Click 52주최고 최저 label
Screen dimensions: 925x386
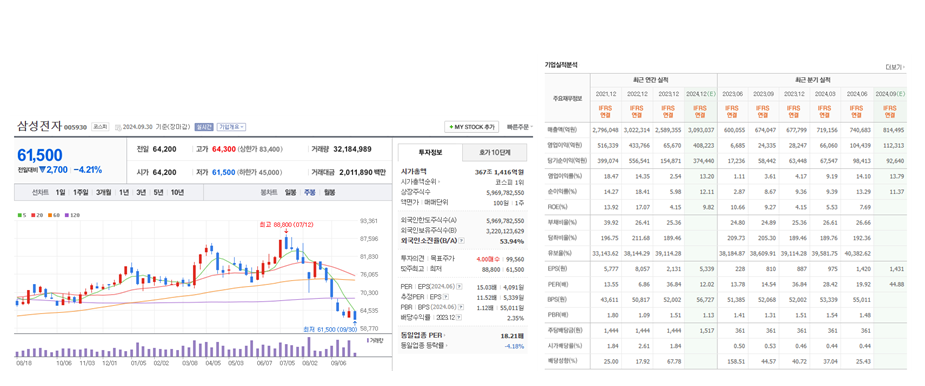point(422,268)
